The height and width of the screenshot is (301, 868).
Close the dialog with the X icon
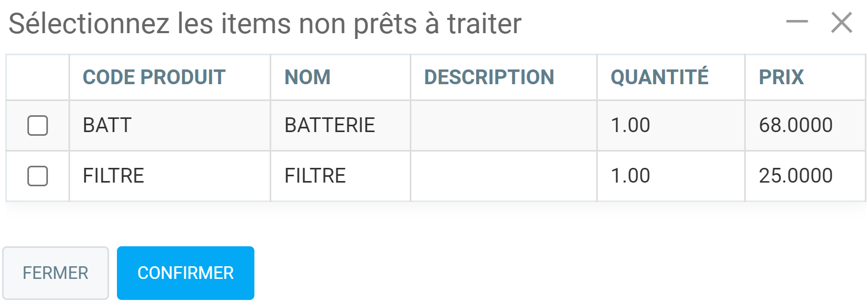pos(841,23)
